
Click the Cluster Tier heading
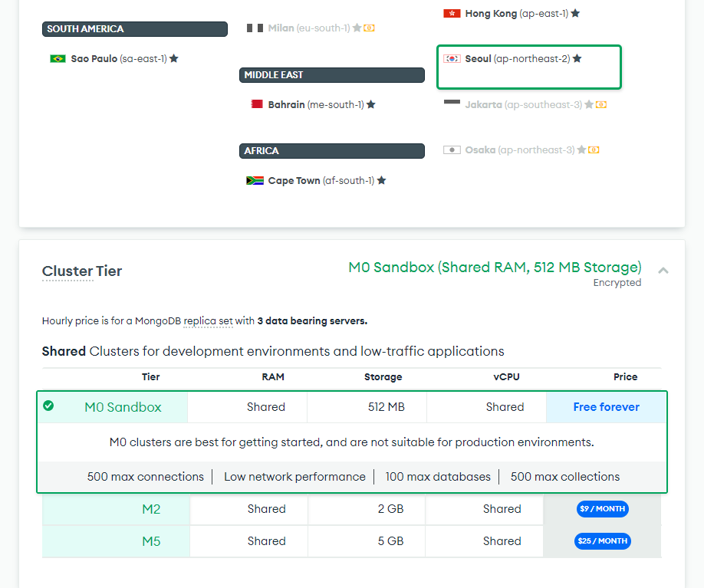click(82, 271)
